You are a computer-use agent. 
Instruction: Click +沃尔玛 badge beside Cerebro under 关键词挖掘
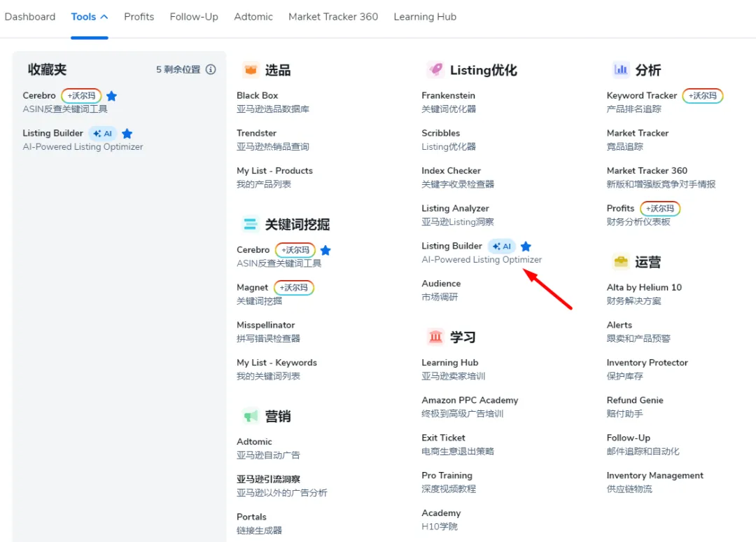(x=295, y=250)
